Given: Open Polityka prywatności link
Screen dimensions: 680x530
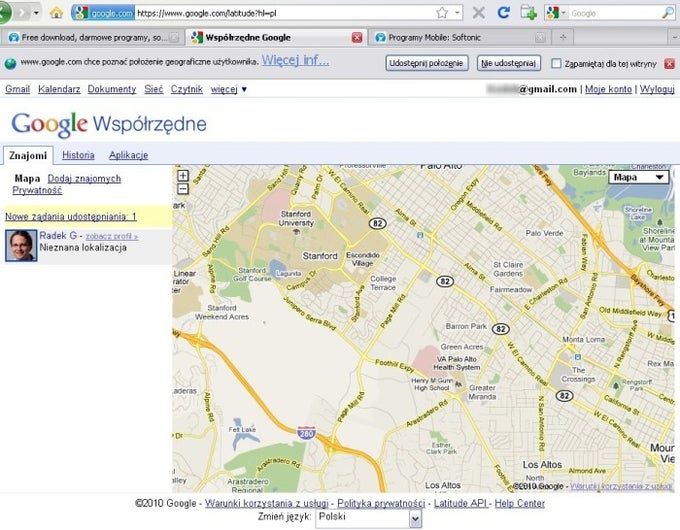Looking at the screenshot, I should 381,503.
